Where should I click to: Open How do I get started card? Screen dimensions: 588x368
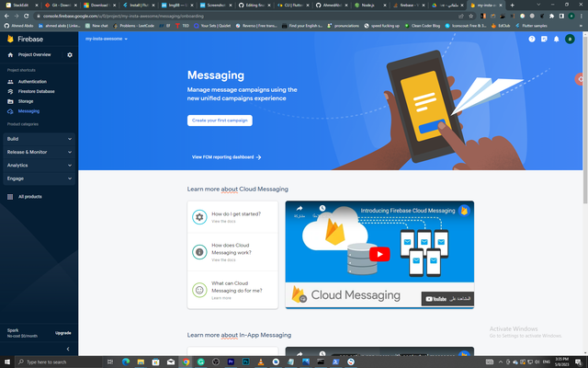(232, 217)
